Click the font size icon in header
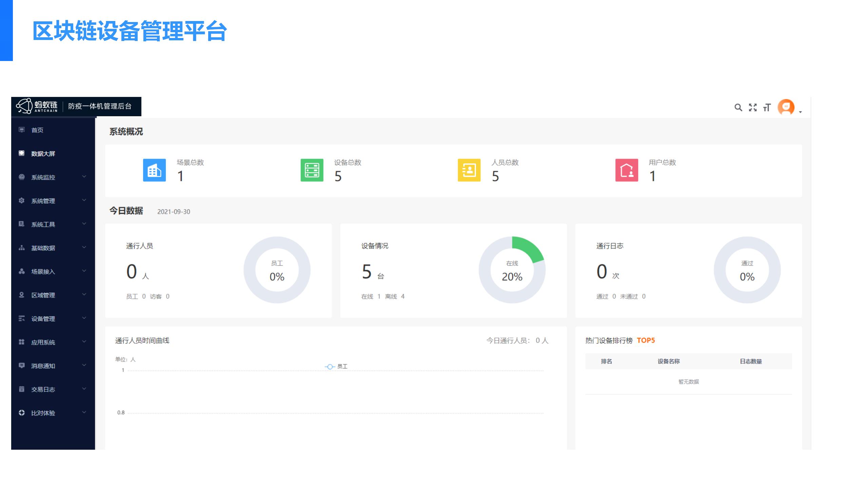868x488 pixels. (767, 107)
